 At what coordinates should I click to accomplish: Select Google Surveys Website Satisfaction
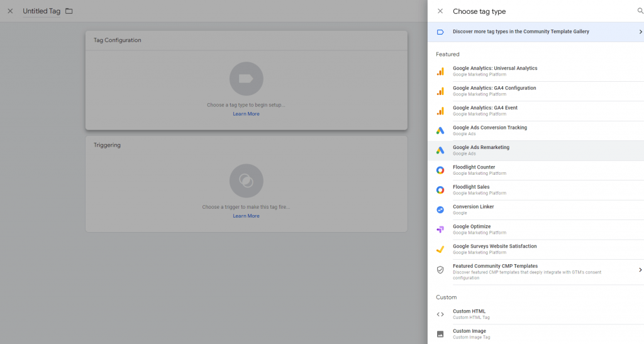tap(536, 249)
